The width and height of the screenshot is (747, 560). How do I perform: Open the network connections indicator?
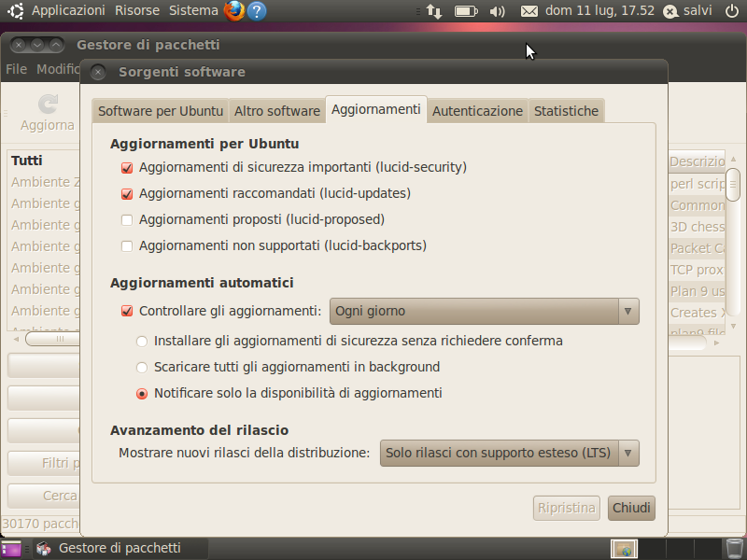click(x=434, y=10)
